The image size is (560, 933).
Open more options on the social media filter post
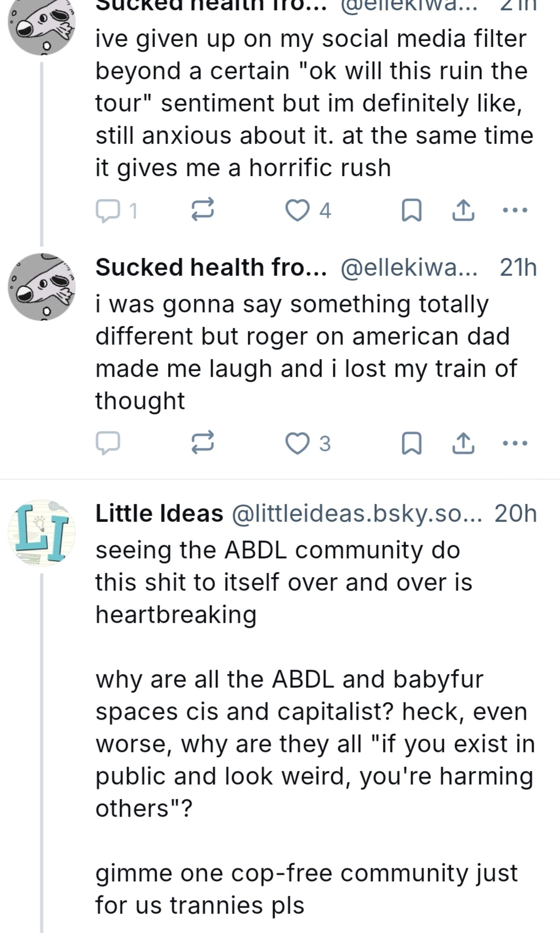(515, 209)
